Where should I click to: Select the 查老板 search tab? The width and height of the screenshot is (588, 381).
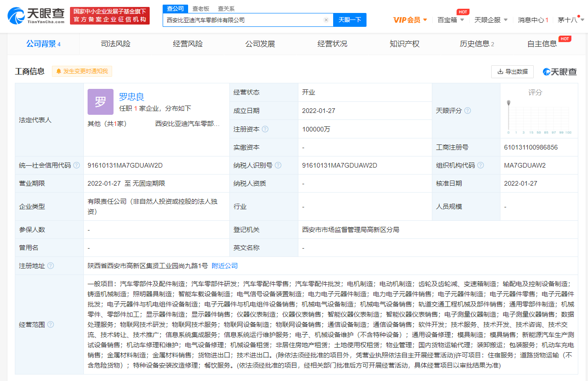click(201, 9)
